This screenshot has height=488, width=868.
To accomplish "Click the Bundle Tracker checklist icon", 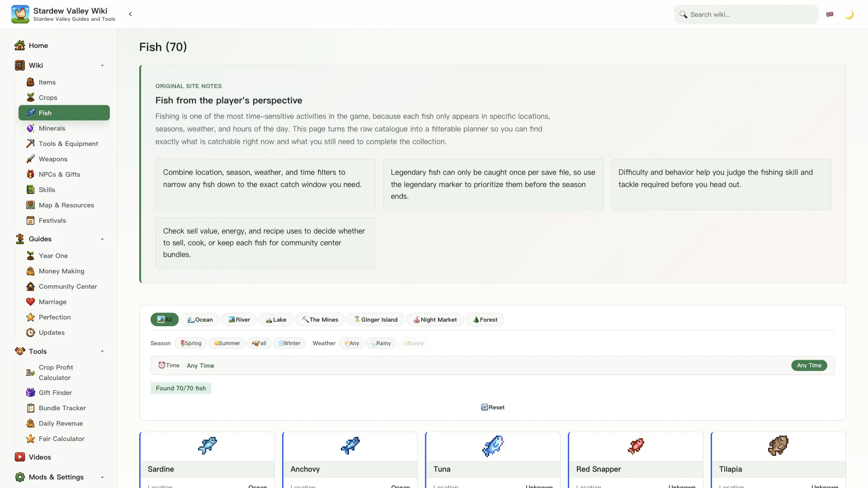I will (30, 408).
